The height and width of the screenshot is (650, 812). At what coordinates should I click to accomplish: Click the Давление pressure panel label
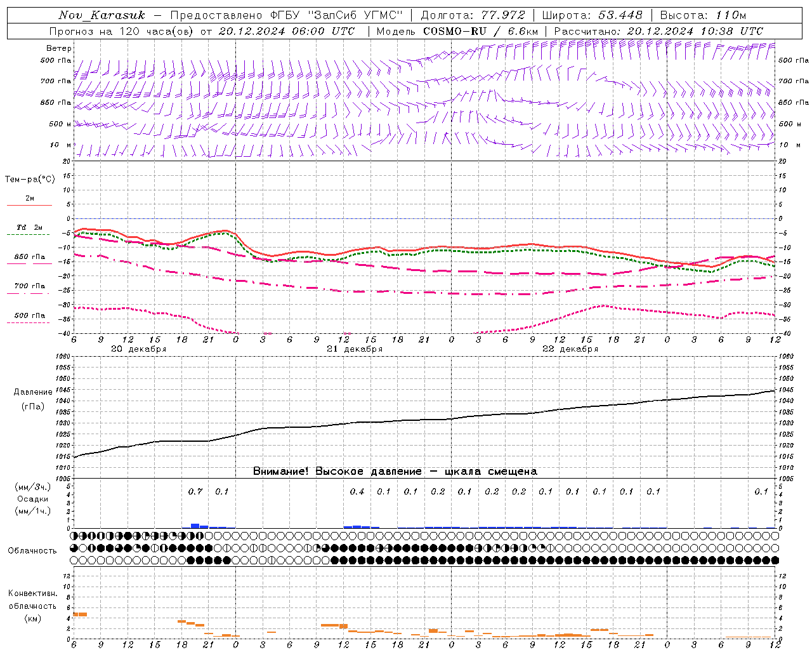coord(33,392)
